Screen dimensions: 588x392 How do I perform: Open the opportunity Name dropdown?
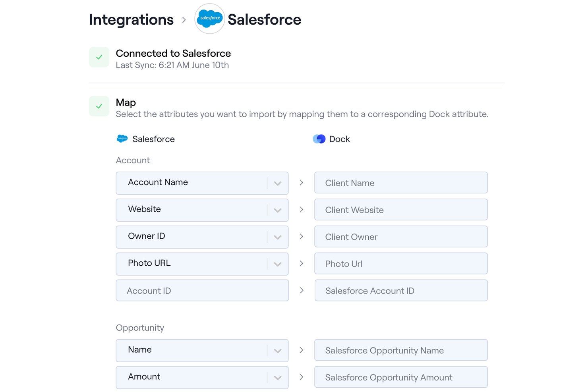point(202,350)
